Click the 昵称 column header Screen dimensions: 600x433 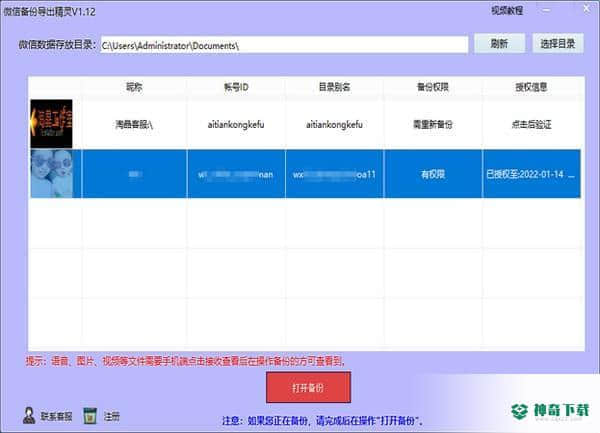[x=134, y=87]
